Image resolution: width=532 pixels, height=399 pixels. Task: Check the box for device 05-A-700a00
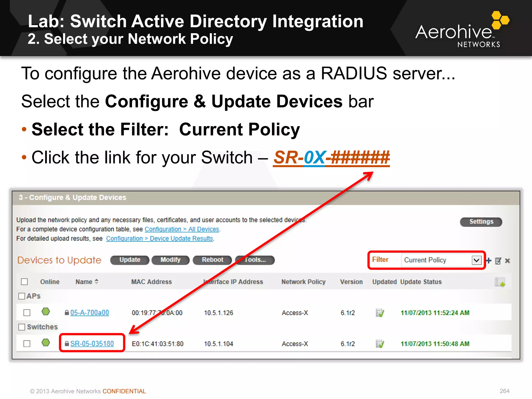pos(27,312)
